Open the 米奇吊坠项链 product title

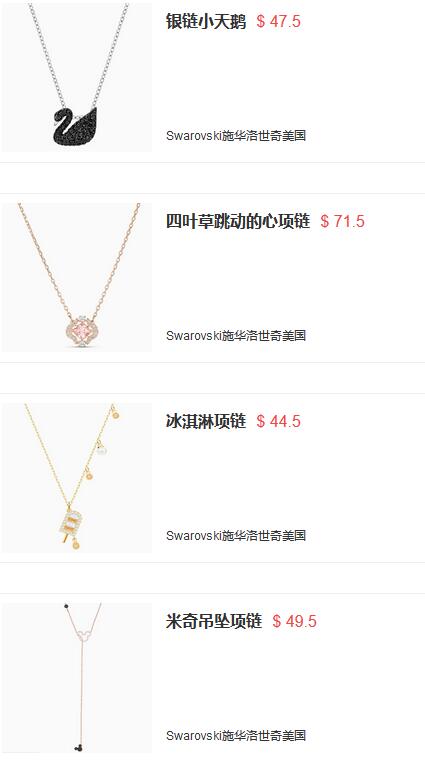coord(214,621)
